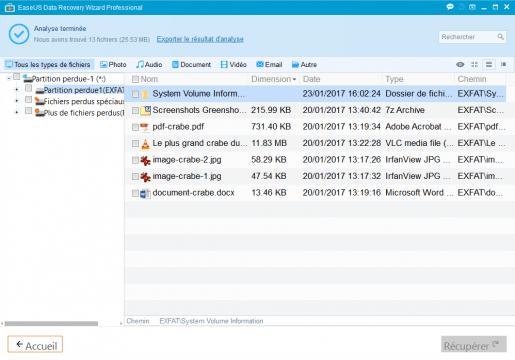The width and height of the screenshot is (515, 360).
Task: Click the pdf-crabe.pdf file icon
Action: click(x=145, y=127)
